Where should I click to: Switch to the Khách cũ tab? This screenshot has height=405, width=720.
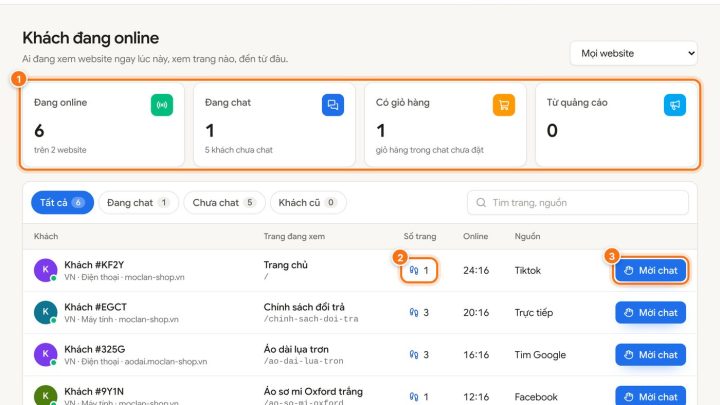pos(308,202)
